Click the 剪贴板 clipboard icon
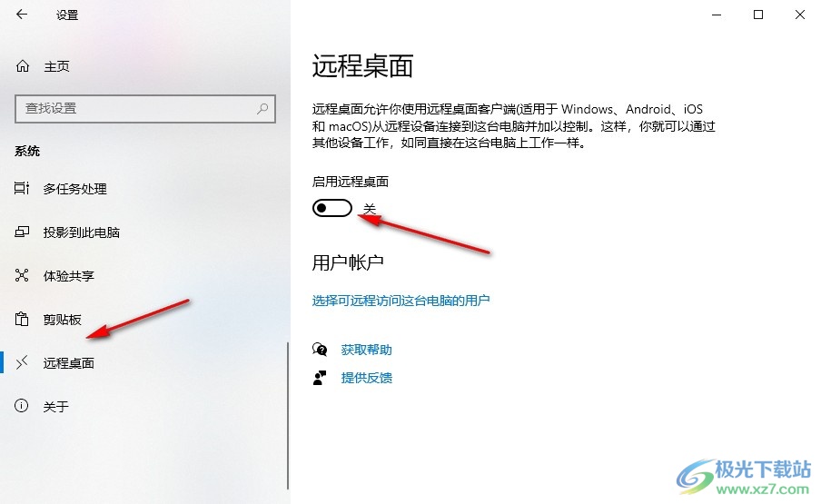This screenshot has height=504, width=821. [22, 318]
